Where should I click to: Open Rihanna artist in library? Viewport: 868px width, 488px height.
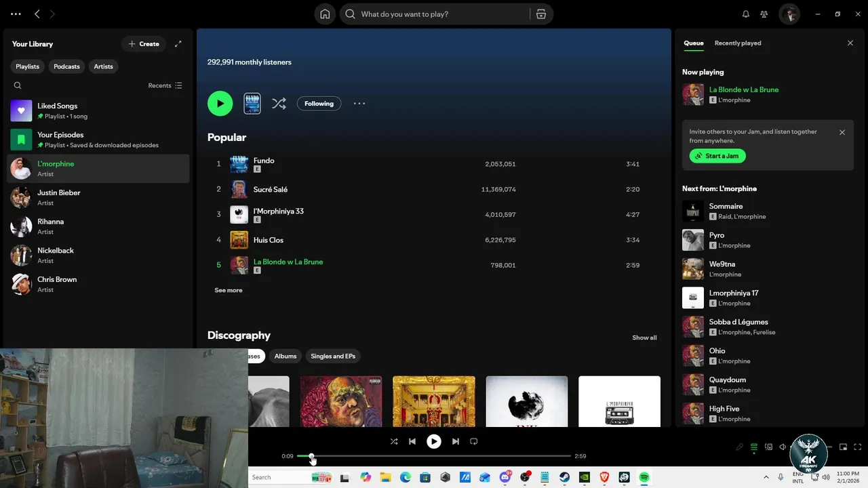pos(98,226)
